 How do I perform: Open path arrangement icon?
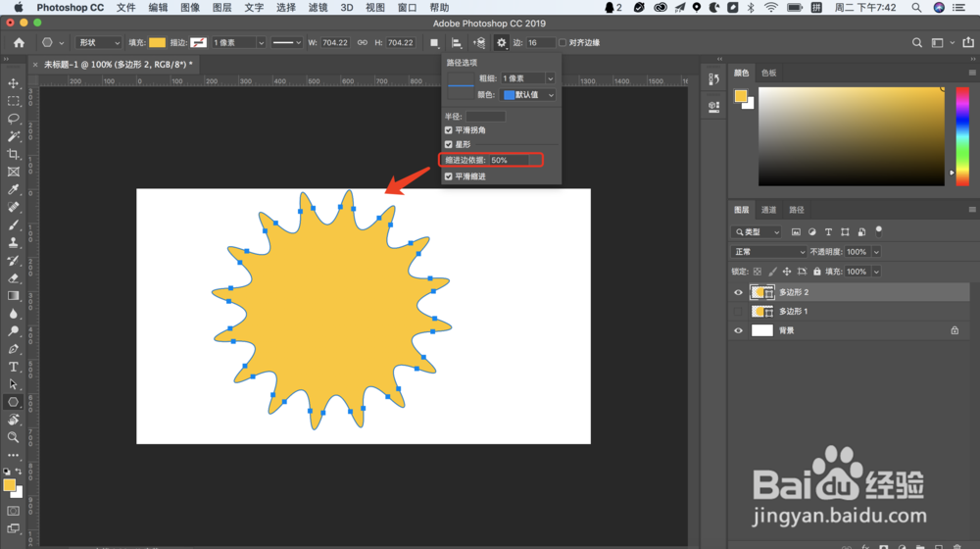(x=479, y=42)
